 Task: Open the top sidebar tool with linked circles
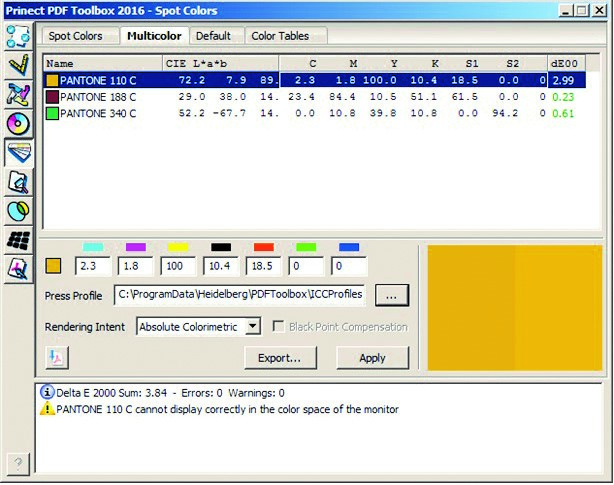18,36
